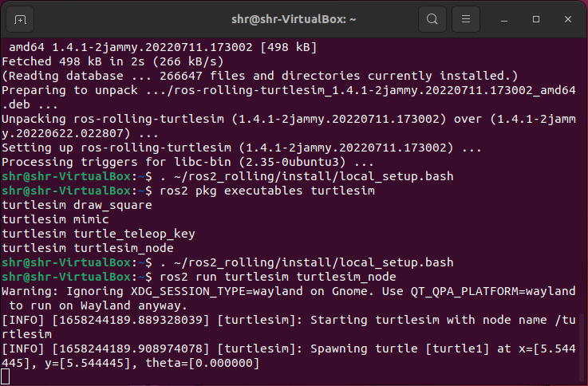Click the 'Fetched 498 kB in 2s' line

[112, 61]
